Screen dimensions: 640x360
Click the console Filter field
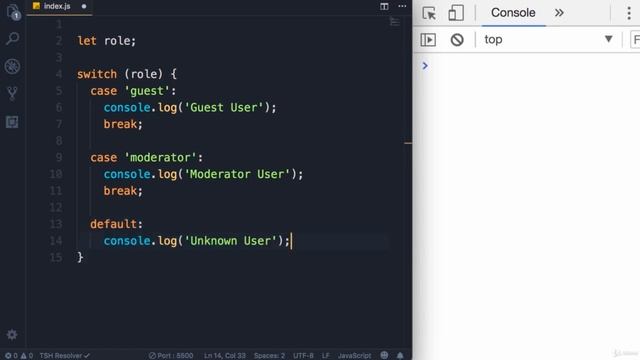pyautogui.click(x=635, y=40)
